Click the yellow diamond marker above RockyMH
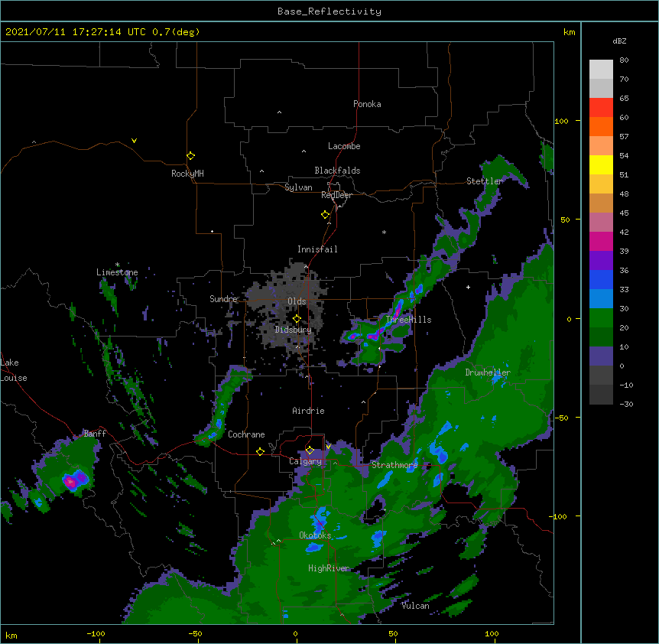Screen dimensions: 659x644 point(190,156)
